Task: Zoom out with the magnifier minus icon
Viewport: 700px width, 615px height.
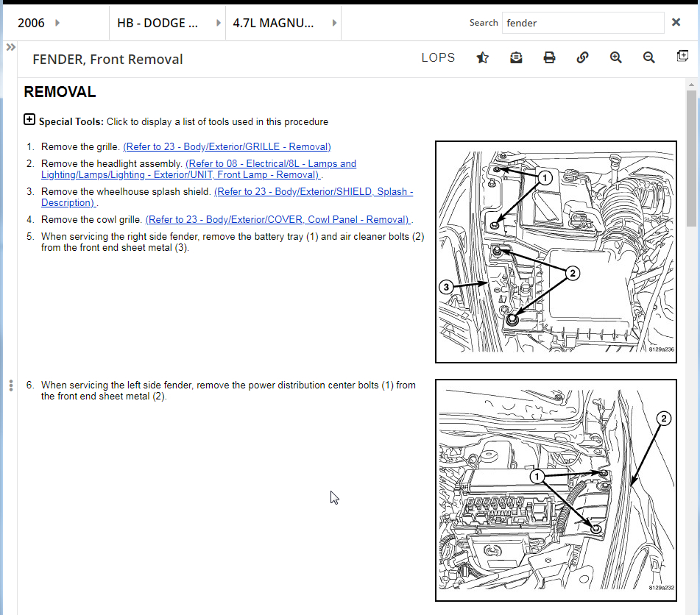Action: point(648,57)
